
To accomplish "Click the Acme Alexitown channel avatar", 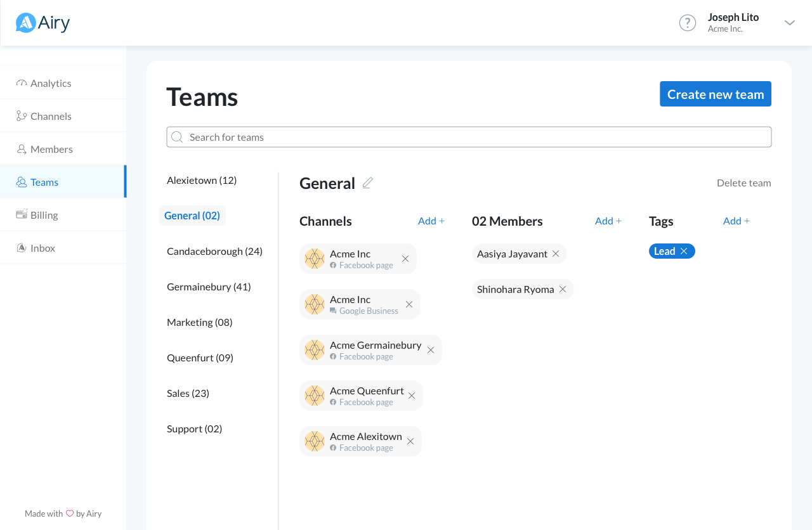I will (x=315, y=441).
